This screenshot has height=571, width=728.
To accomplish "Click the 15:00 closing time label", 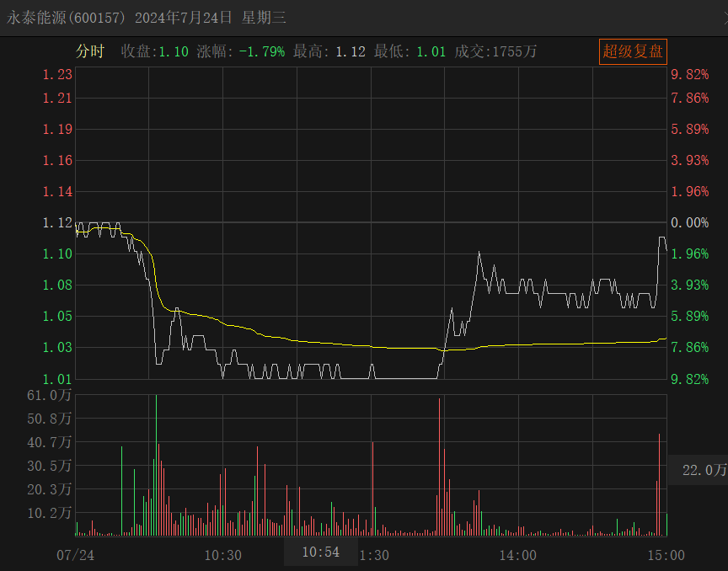I will click(x=665, y=555).
